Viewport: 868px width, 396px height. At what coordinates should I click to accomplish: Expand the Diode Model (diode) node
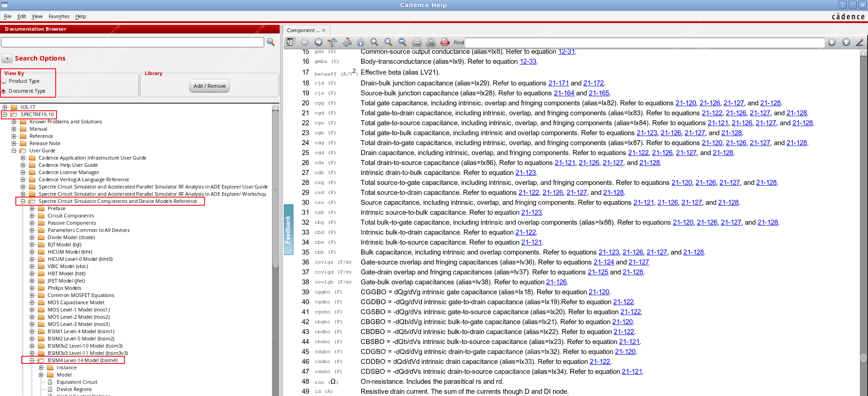point(32,237)
